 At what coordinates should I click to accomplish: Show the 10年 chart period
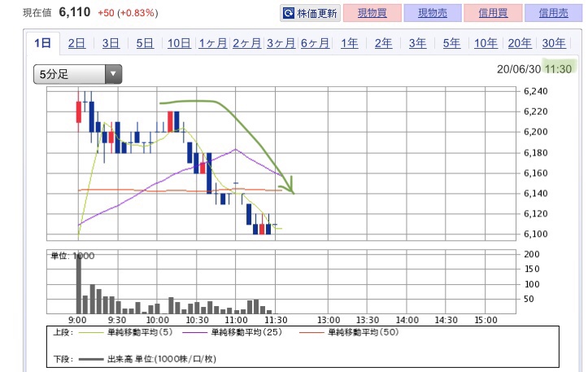pyautogui.click(x=486, y=43)
